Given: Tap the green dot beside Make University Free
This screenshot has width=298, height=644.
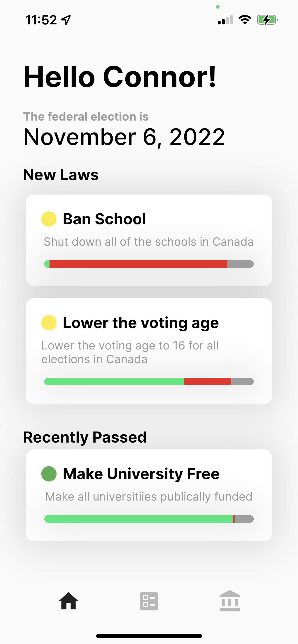Looking at the screenshot, I should point(49,474).
